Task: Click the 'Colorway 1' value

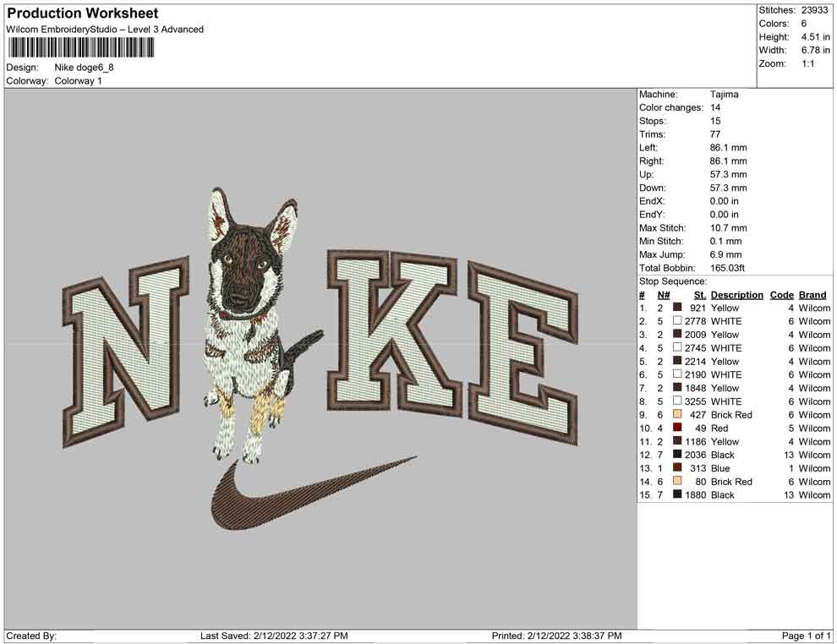Action: (x=78, y=81)
